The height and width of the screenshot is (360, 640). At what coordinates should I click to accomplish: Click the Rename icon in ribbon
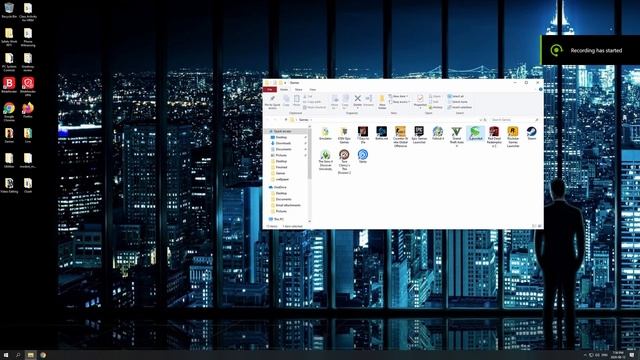point(368,100)
